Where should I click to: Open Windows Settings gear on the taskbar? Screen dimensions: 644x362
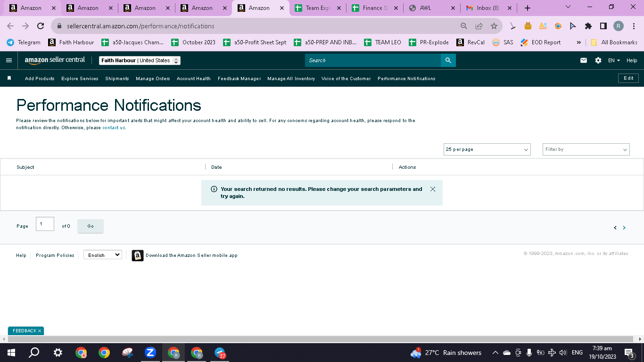point(58,353)
